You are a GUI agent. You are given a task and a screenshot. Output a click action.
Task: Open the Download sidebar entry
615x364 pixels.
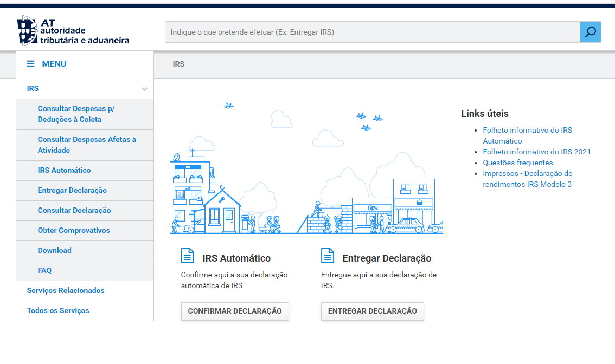[x=54, y=250]
